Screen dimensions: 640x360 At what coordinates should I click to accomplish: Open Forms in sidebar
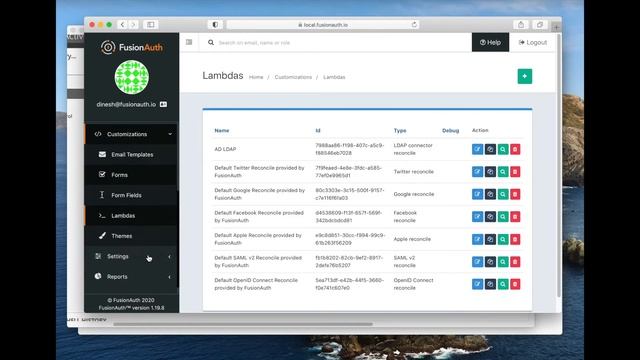point(131,175)
